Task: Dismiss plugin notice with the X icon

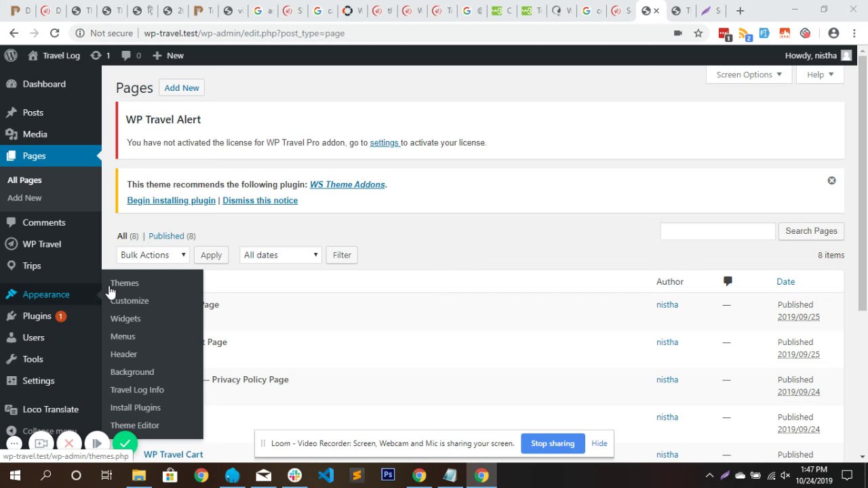Action: pos(831,180)
